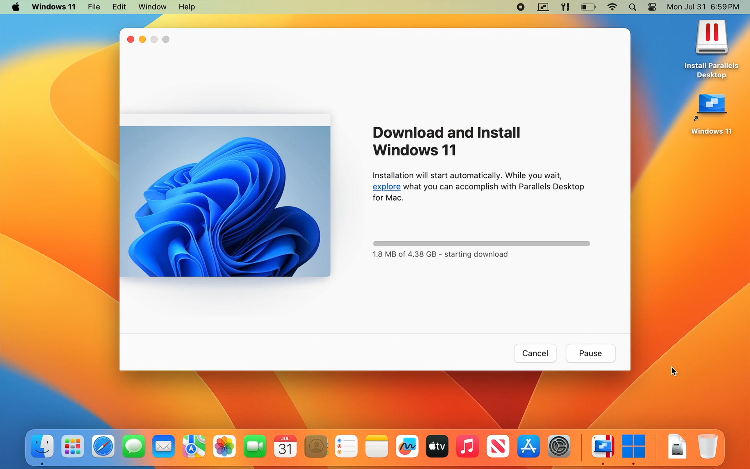750x469 pixels.
Task: Open the File menu
Action: 94,7
